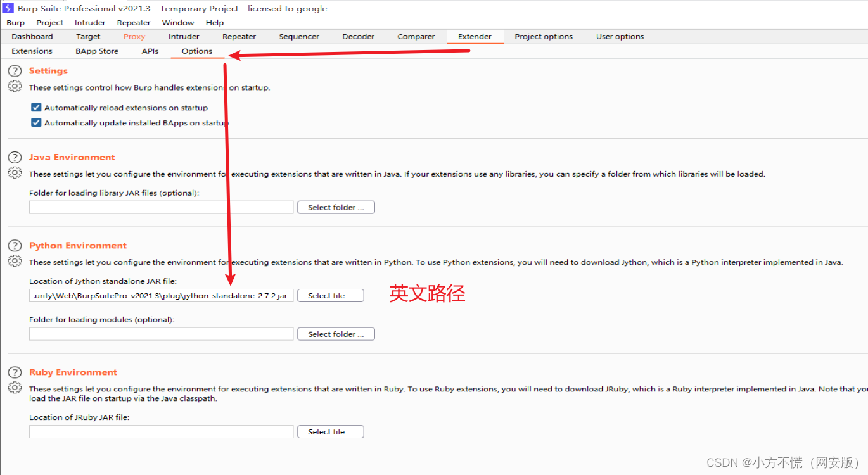This screenshot has width=868, height=475.
Task: Switch to the Intruder tab
Action: [184, 37]
